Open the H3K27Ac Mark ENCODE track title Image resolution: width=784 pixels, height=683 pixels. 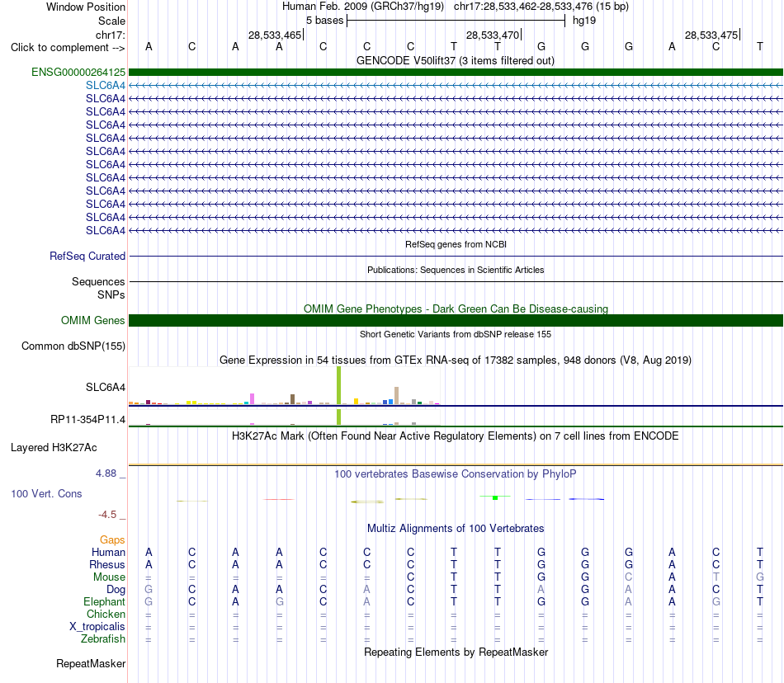point(455,436)
